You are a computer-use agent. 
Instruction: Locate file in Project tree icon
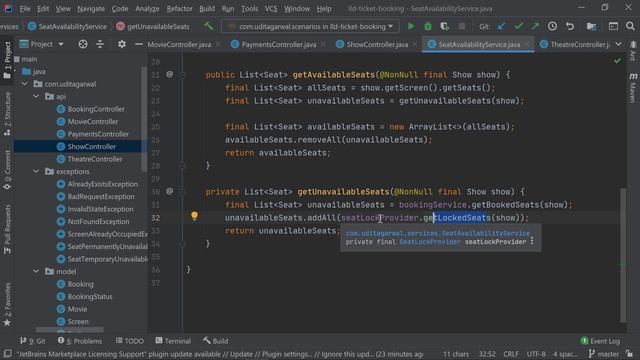[83, 44]
